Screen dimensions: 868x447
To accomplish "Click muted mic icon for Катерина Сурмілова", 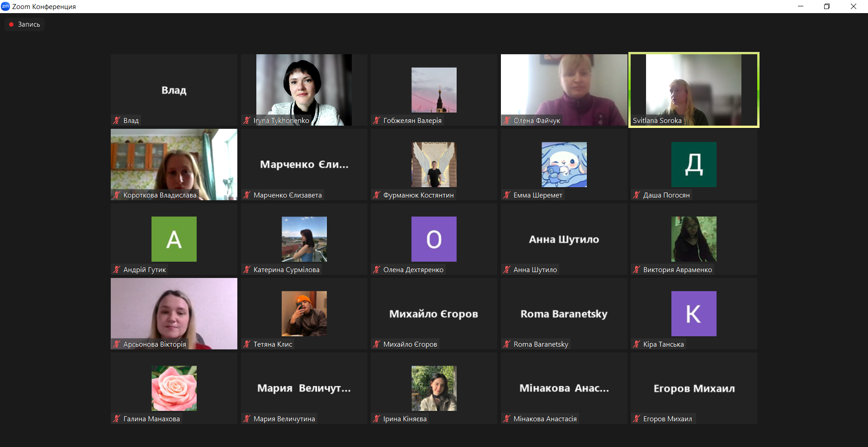I will tap(247, 269).
